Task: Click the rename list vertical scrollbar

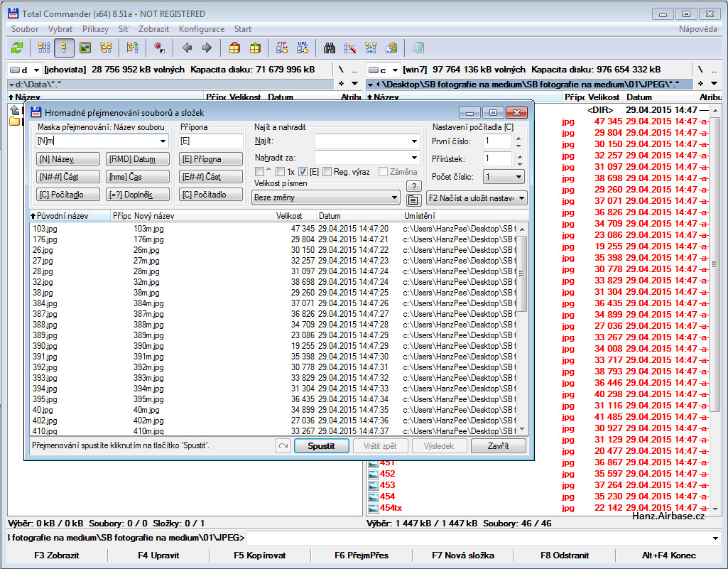Action: pos(522,330)
